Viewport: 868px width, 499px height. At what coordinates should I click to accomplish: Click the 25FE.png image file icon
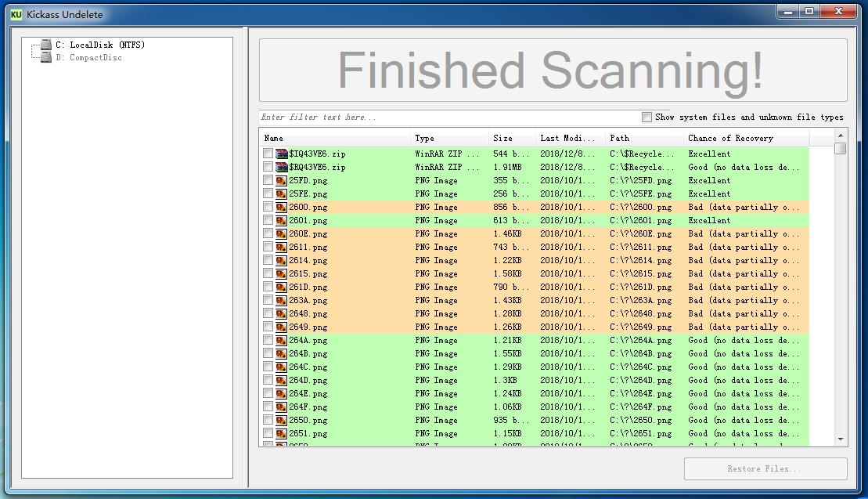pos(282,193)
